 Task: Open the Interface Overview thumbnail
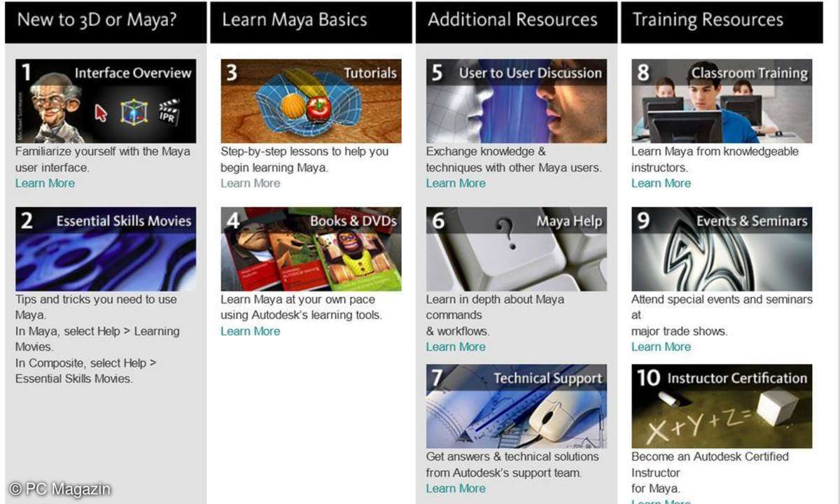coord(106,101)
